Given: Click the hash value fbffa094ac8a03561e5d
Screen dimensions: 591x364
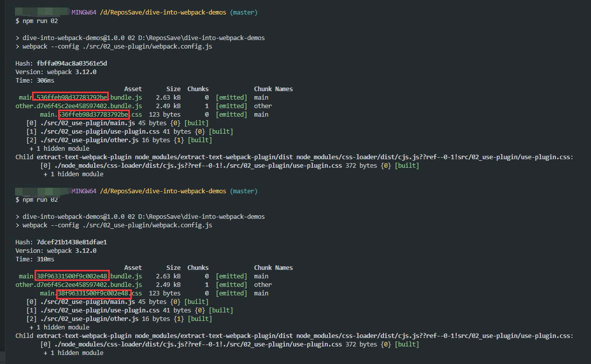Looking at the screenshot, I should [x=72, y=64].
